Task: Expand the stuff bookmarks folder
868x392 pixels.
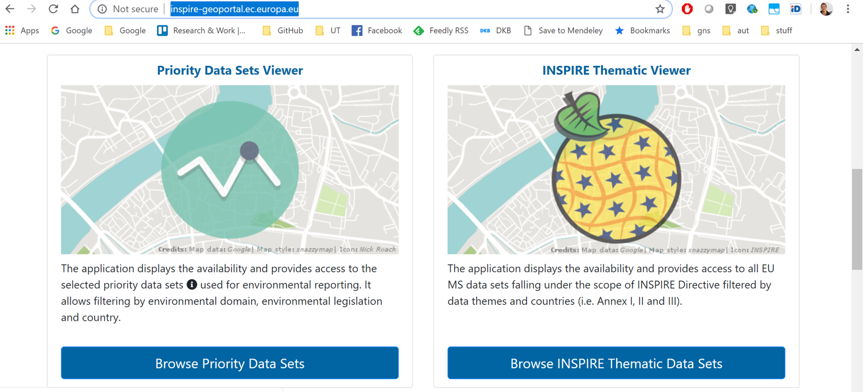Action: (x=776, y=31)
